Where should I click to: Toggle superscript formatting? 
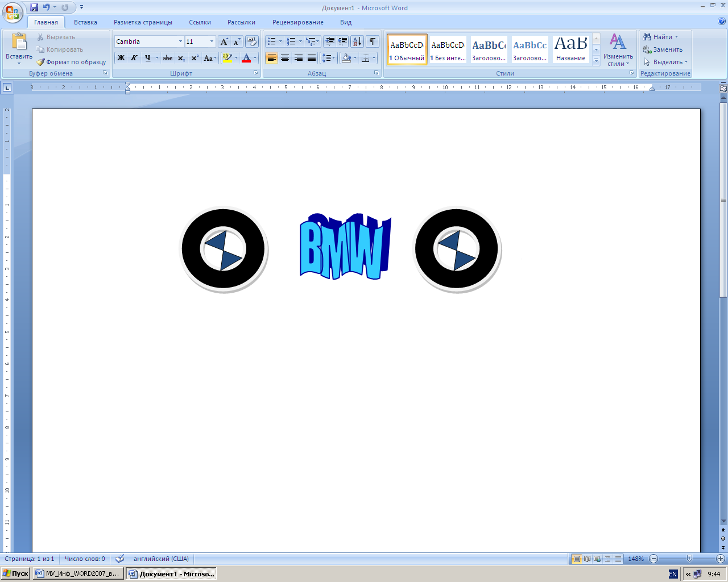(195, 58)
